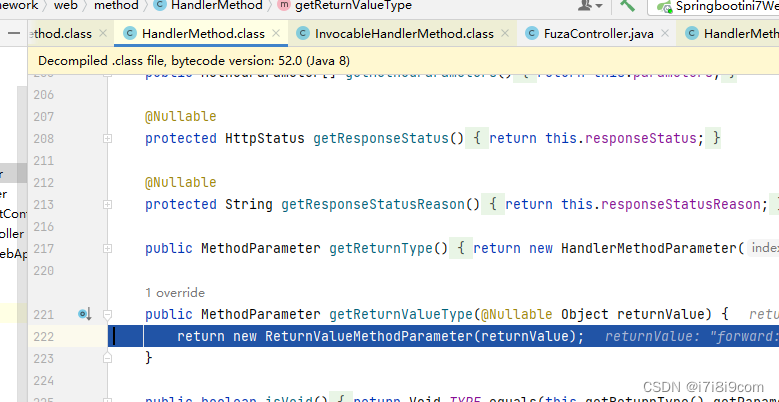Image resolution: width=779 pixels, height=402 pixels.
Task: Click the getReturnValueType method name in code
Action: coord(401,314)
